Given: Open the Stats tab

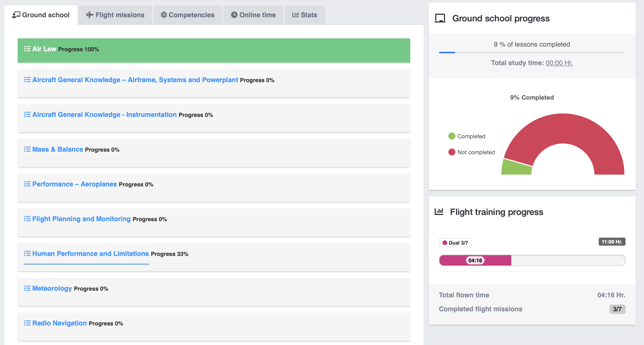Looking at the screenshot, I should tap(305, 15).
